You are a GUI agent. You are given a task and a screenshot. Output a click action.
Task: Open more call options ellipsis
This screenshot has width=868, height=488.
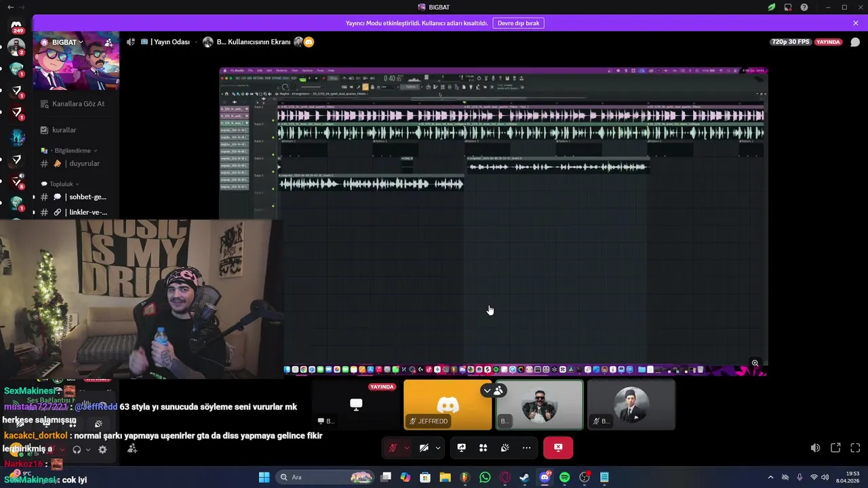(x=527, y=448)
